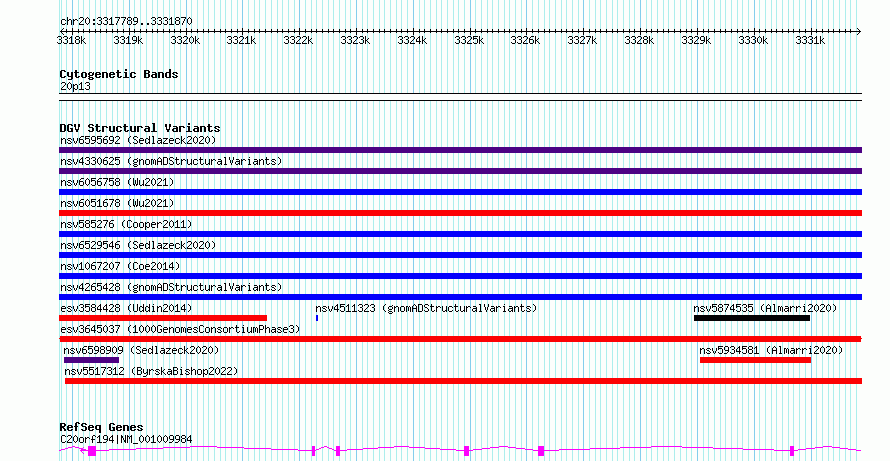Click the blue bar under nsv585276 (Cooper2011)
890x461 pixels.
tap(460, 234)
